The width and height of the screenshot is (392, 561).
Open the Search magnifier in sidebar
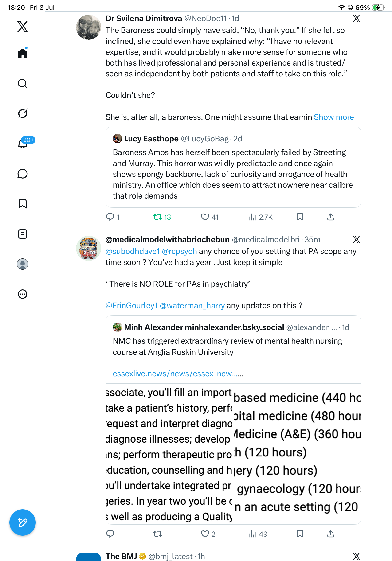[23, 84]
